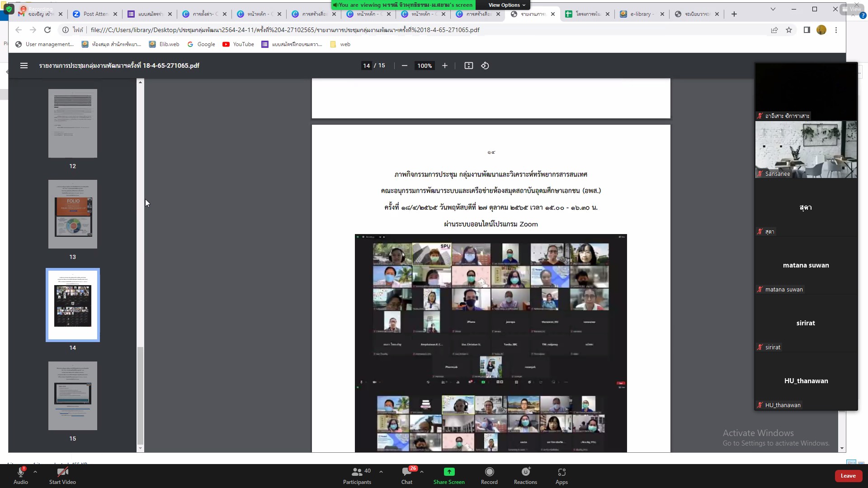868x488 pixels.
Task: Click the PDF zoom in plus icon
Action: click(x=445, y=66)
